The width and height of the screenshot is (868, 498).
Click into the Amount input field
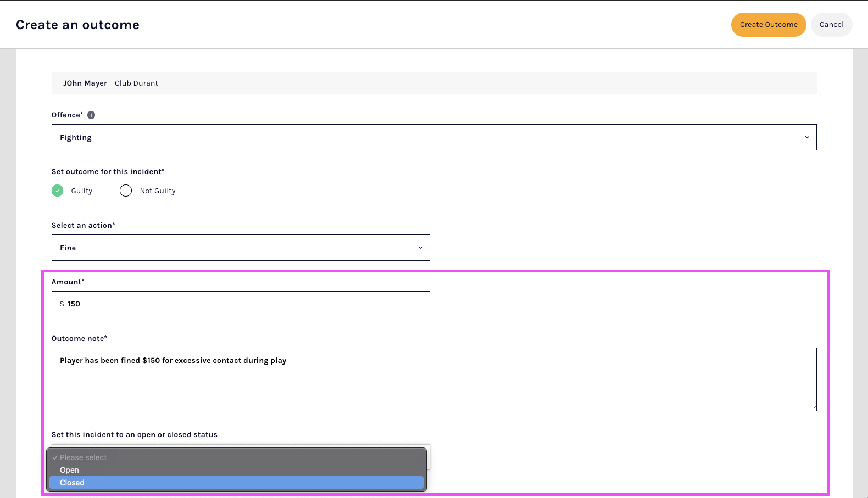coord(247,304)
